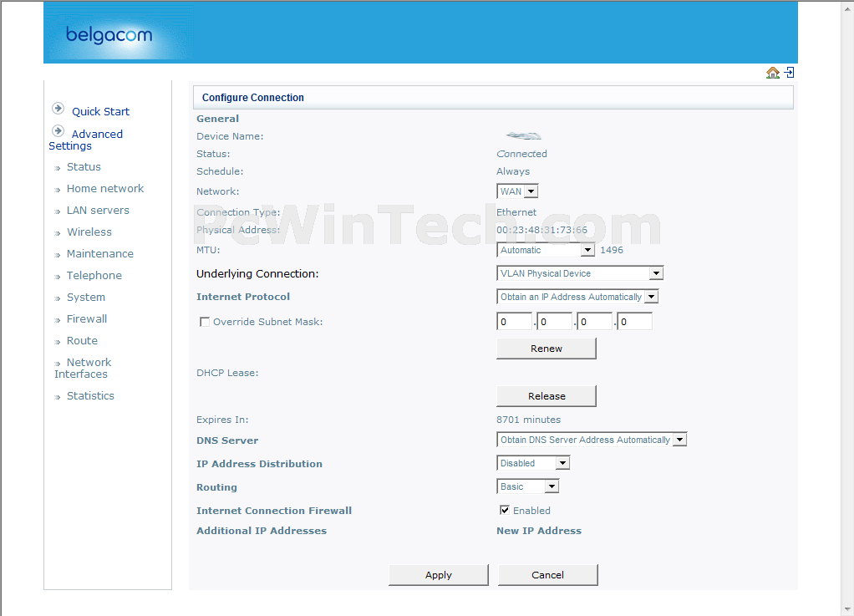Viewport: 854px width, 616px height.
Task: Open the Network WAN dropdown
Action: [x=517, y=191]
